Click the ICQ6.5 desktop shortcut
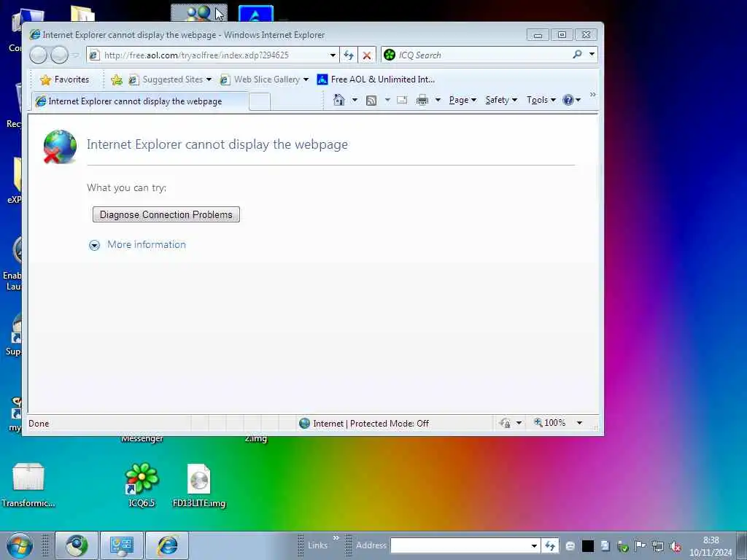The image size is (747, 560). pos(142,486)
